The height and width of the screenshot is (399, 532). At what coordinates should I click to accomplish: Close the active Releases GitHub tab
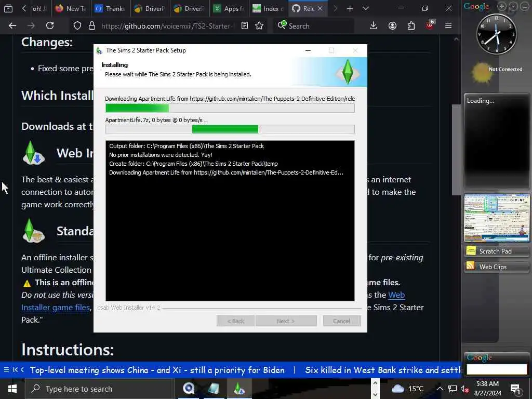[320, 8]
